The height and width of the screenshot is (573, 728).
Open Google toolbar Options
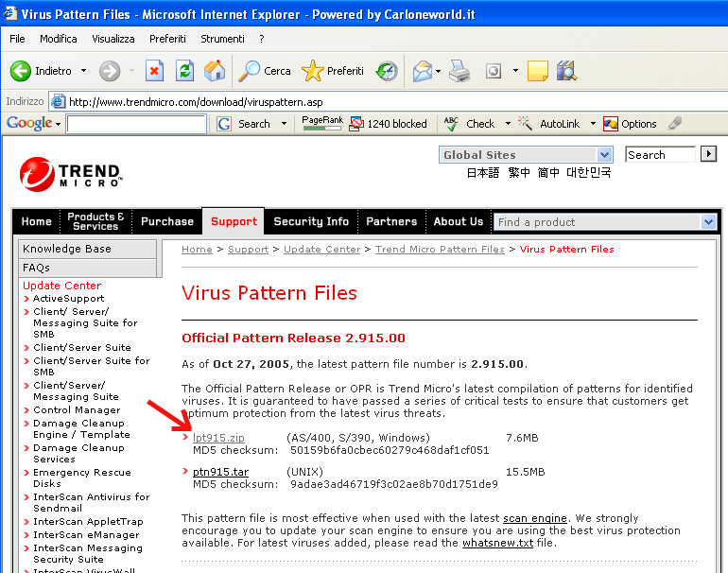pyautogui.click(x=630, y=124)
